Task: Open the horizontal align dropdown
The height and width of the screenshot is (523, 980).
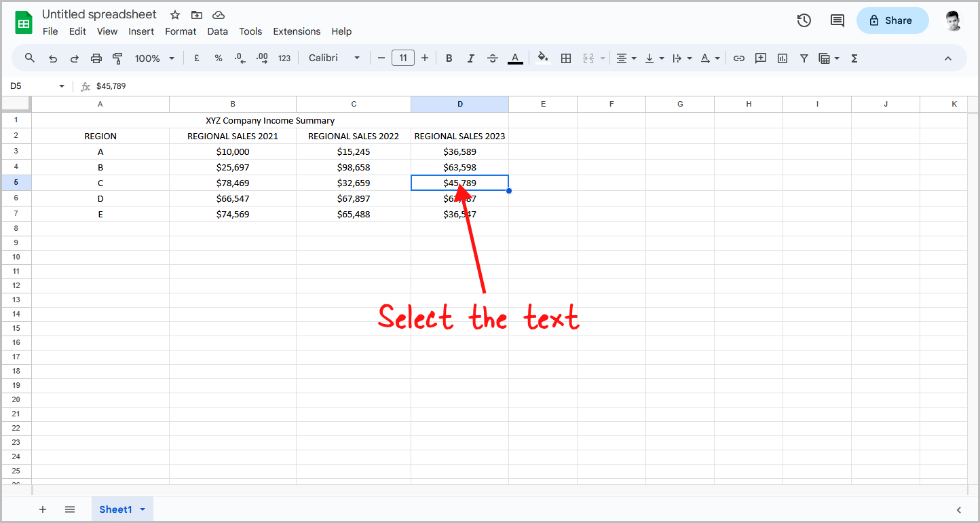Action: (x=625, y=58)
